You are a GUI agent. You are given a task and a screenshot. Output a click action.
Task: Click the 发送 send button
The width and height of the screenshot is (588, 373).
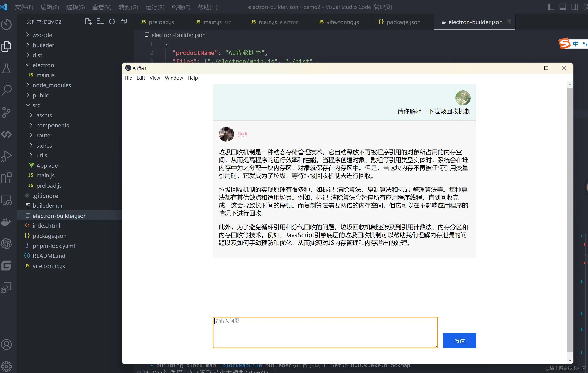[459, 341]
